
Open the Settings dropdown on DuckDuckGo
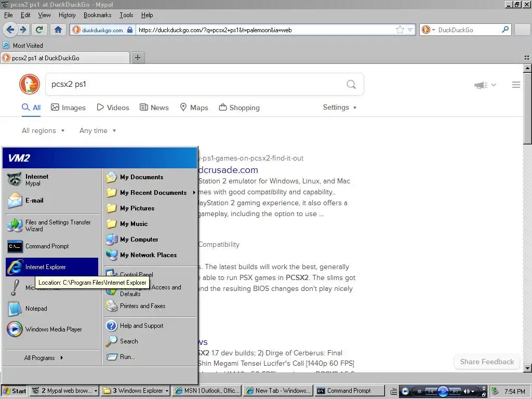[340, 107]
